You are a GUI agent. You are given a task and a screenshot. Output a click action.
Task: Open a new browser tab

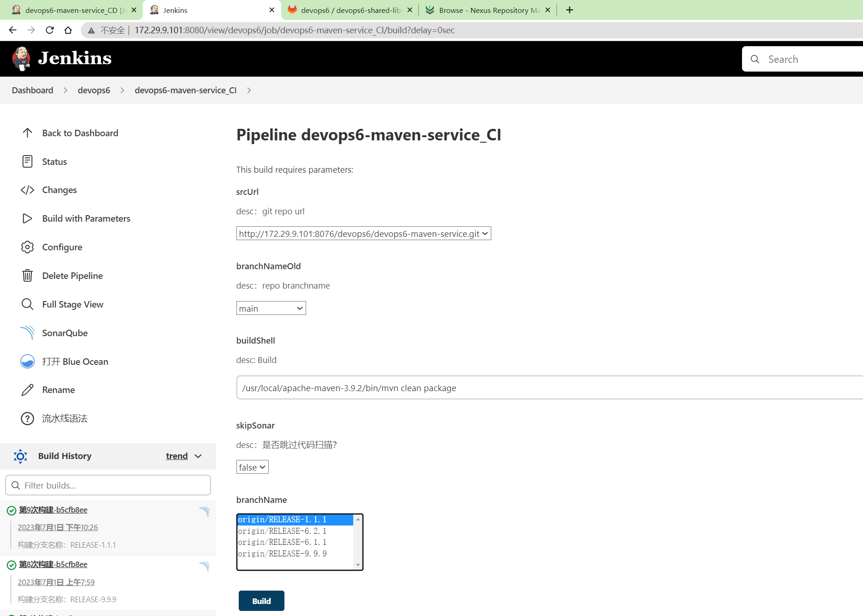[x=569, y=10]
